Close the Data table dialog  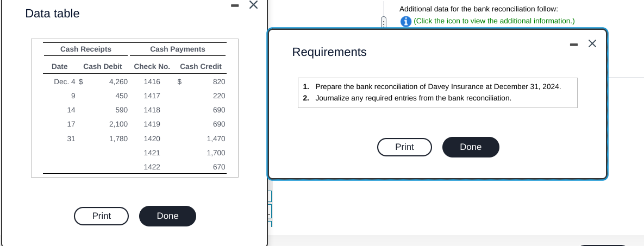click(x=253, y=5)
